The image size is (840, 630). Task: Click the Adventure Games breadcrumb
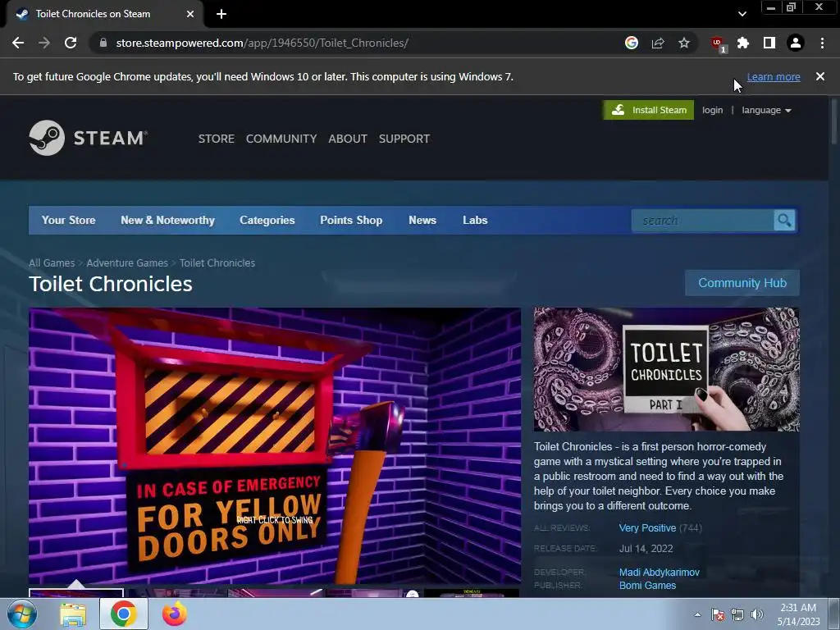127,263
